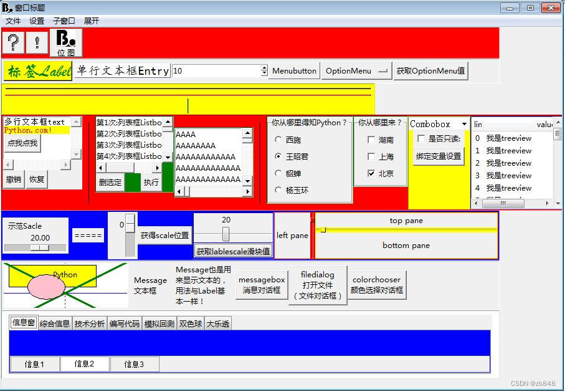Click the question mark toolbar icon

pyautogui.click(x=14, y=42)
